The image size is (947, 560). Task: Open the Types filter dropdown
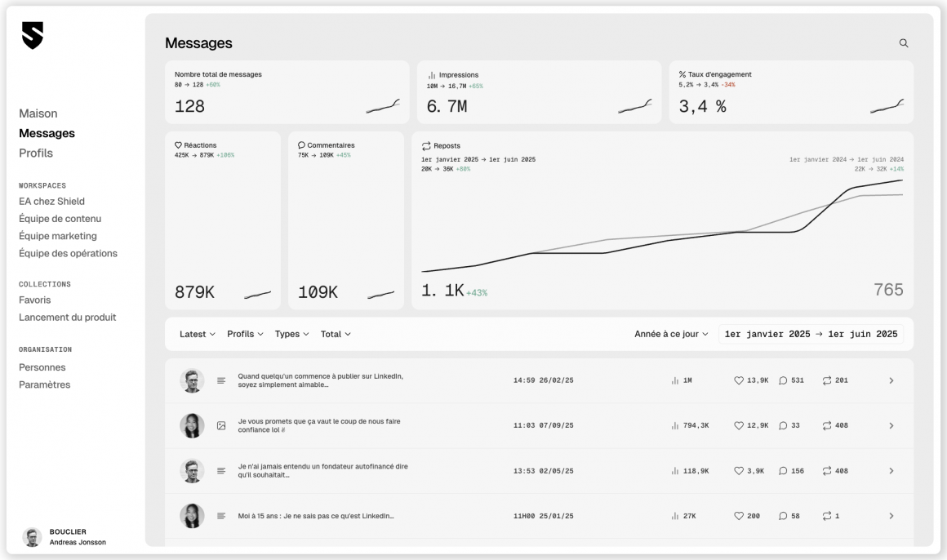[291, 334]
